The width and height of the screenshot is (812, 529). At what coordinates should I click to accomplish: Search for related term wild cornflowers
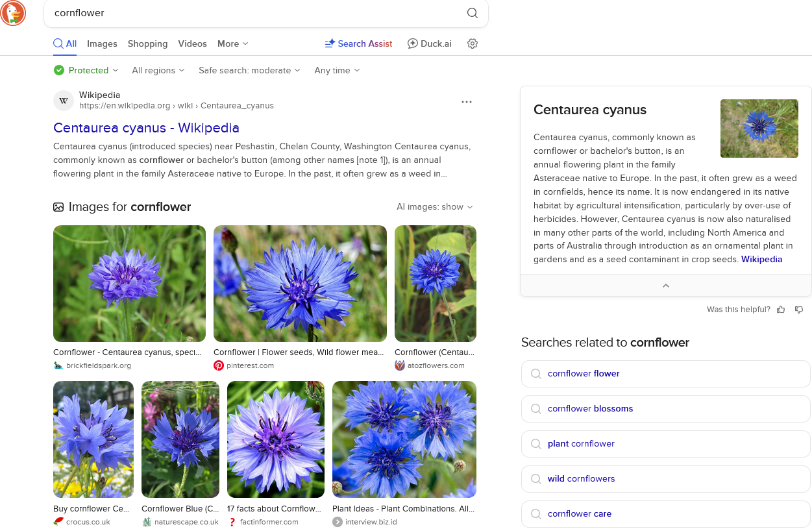pyautogui.click(x=666, y=479)
